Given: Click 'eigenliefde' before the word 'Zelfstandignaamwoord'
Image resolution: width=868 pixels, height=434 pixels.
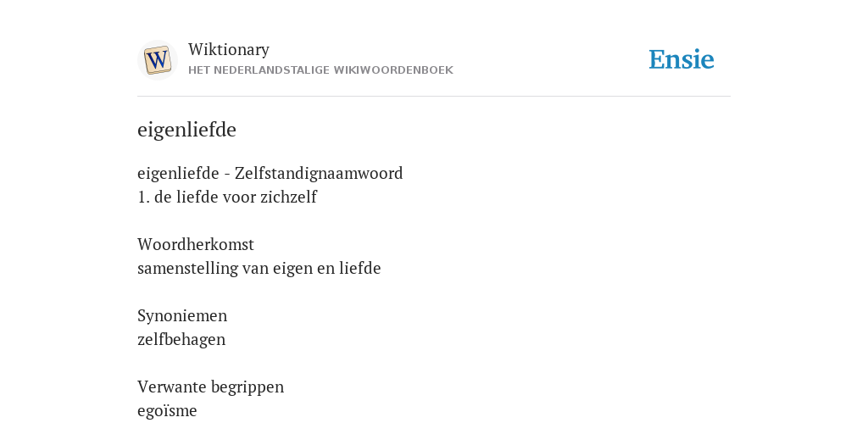Looking at the screenshot, I should (x=178, y=173).
